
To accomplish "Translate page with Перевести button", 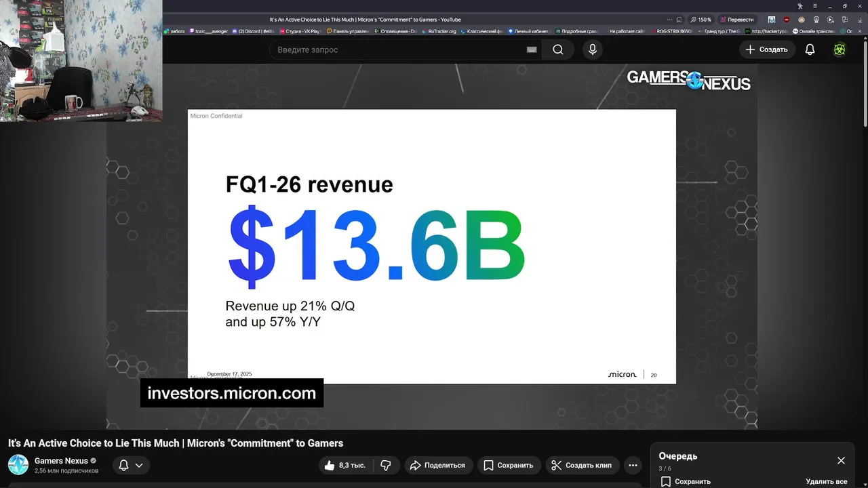I will [x=737, y=20].
